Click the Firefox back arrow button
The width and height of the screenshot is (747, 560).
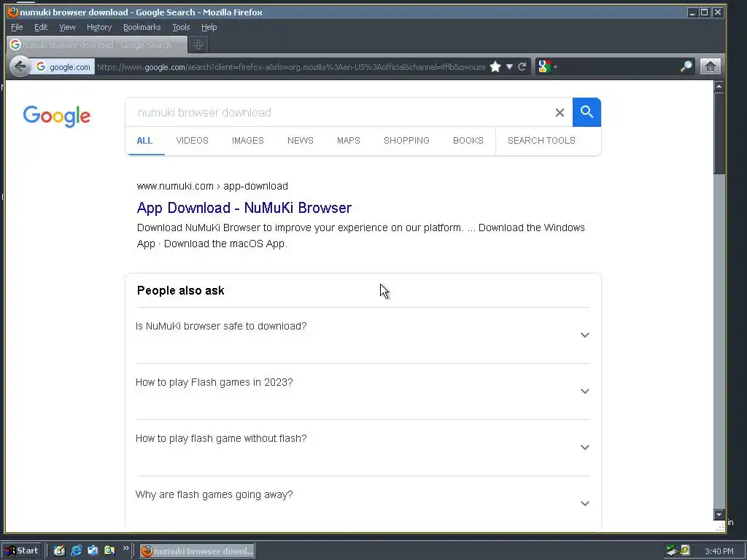click(x=20, y=66)
